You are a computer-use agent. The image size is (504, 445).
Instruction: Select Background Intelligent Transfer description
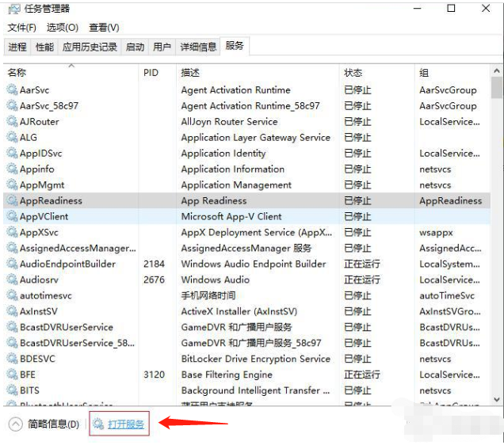(x=255, y=390)
